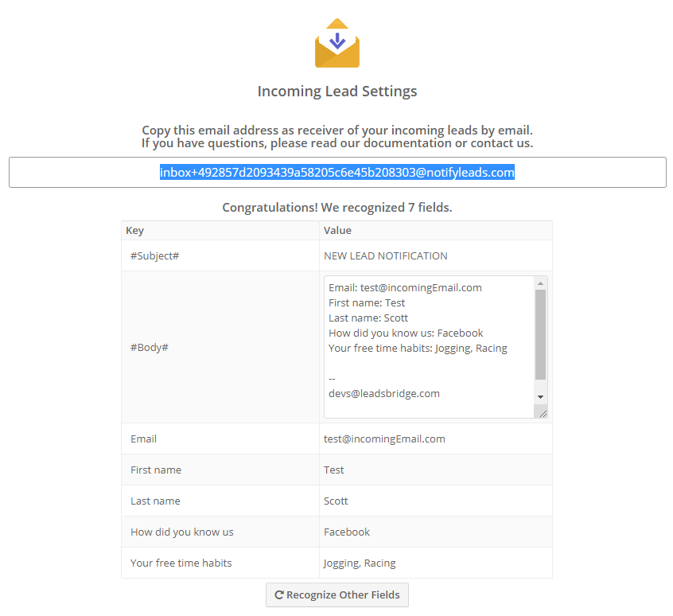
Task: Click the envelope inbox icon at top
Action: click(337, 43)
